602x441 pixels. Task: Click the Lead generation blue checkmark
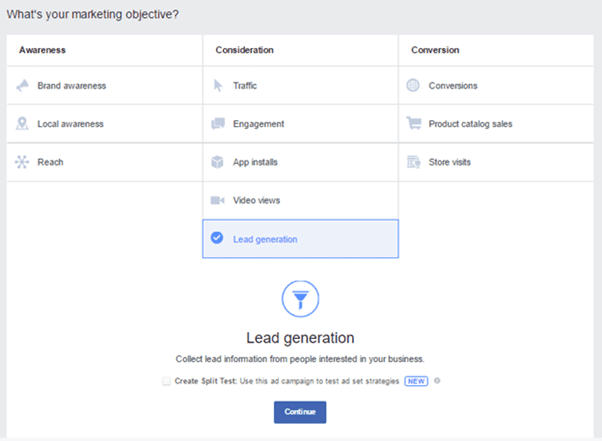tap(217, 239)
